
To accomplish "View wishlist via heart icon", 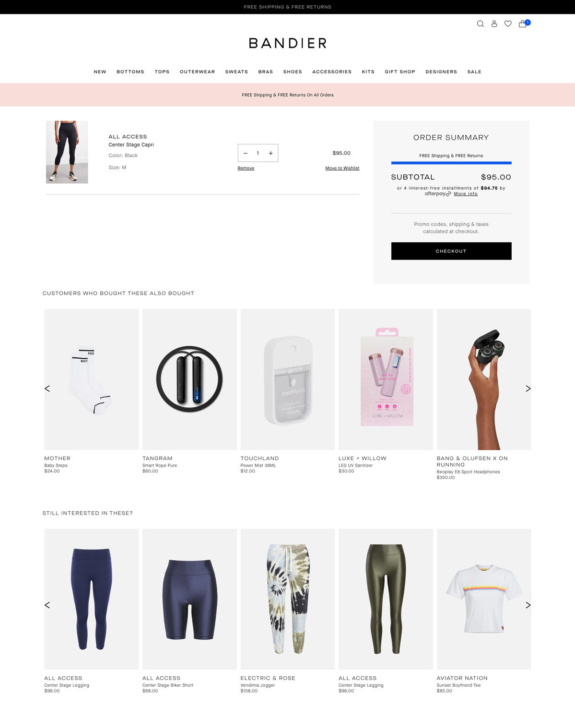I will 508,24.
